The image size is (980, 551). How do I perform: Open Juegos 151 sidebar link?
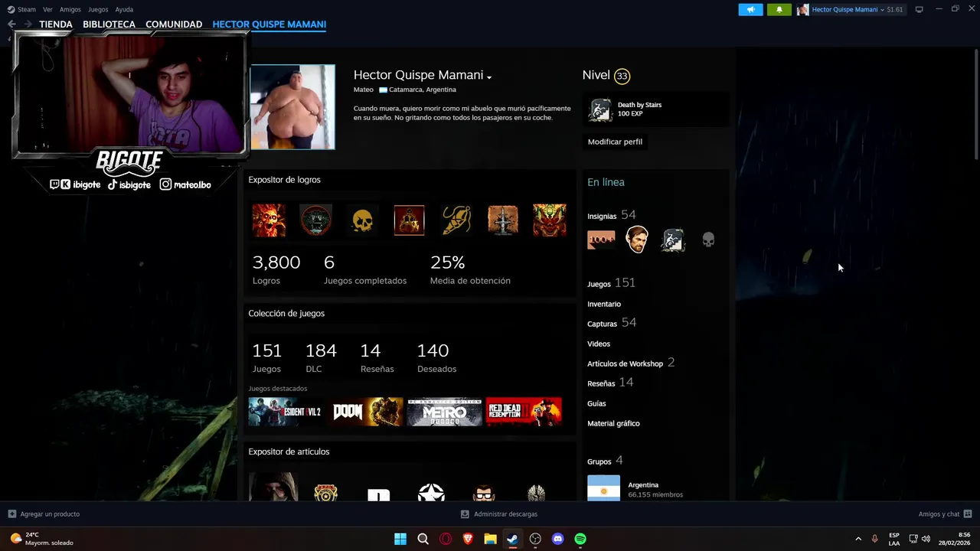click(611, 283)
